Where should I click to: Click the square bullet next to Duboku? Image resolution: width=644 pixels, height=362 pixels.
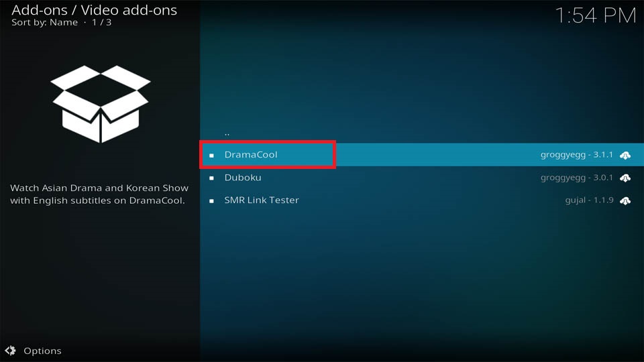[x=211, y=178]
